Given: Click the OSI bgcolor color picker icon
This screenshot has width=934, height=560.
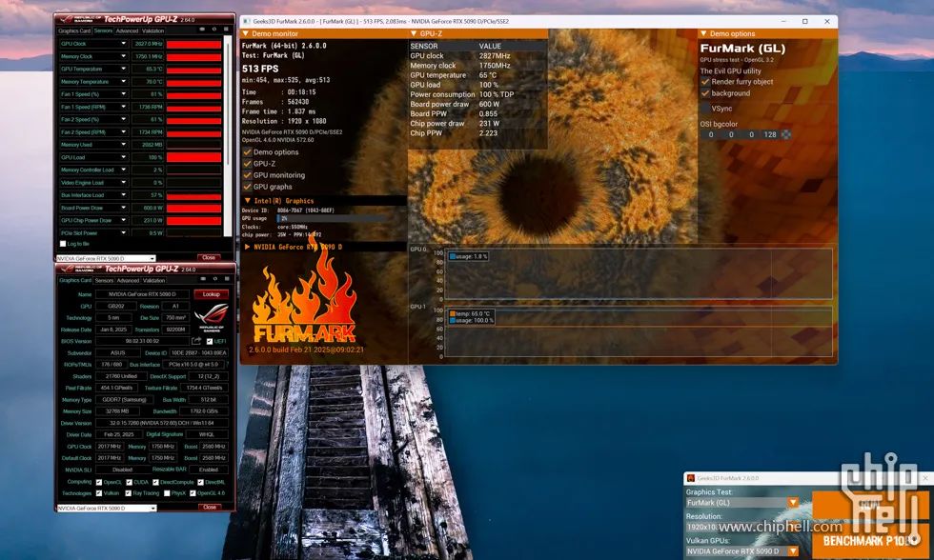Looking at the screenshot, I should (786, 134).
